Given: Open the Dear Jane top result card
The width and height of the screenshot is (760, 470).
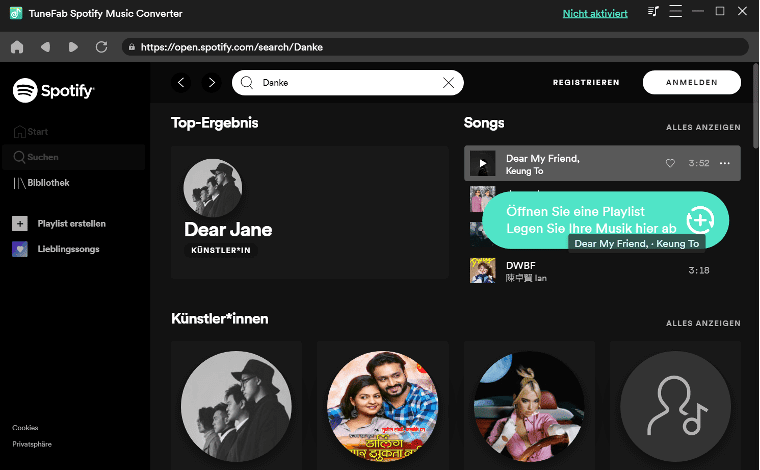Looking at the screenshot, I should point(310,212).
